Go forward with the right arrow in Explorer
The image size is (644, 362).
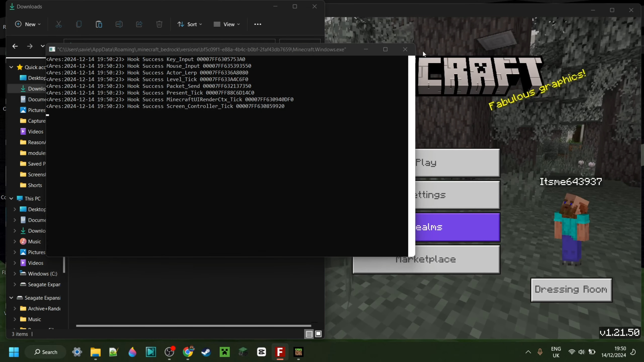(x=30, y=46)
